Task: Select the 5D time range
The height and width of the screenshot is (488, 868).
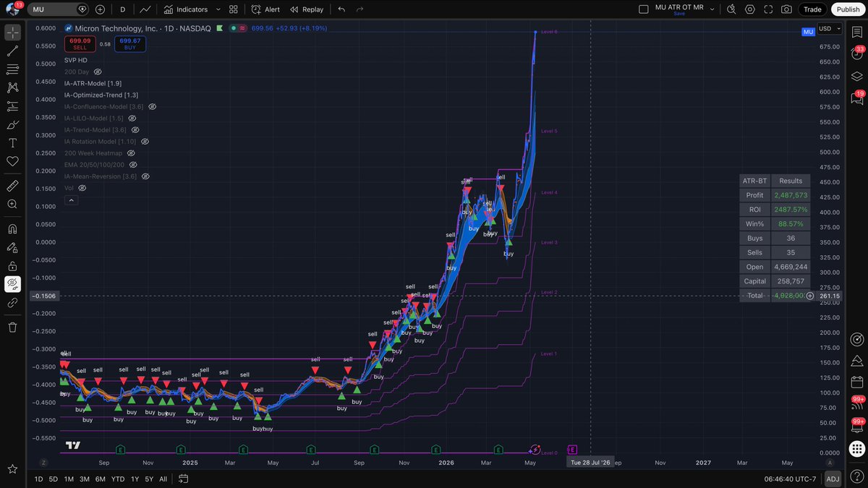Action: click(x=54, y=479)
